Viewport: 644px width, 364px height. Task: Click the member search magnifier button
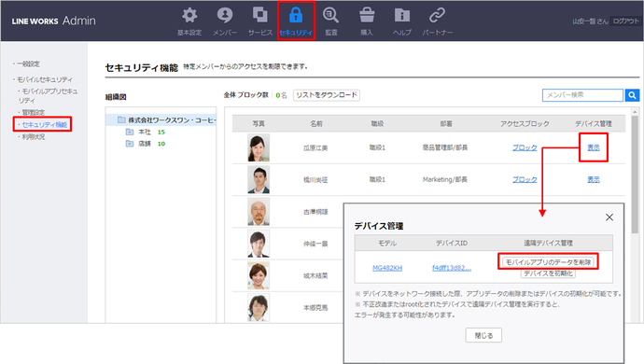click(x=632, y=95)
